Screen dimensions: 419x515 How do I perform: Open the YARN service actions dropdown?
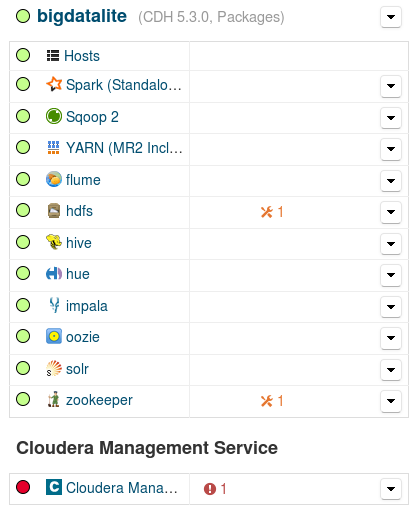[391, 149]
